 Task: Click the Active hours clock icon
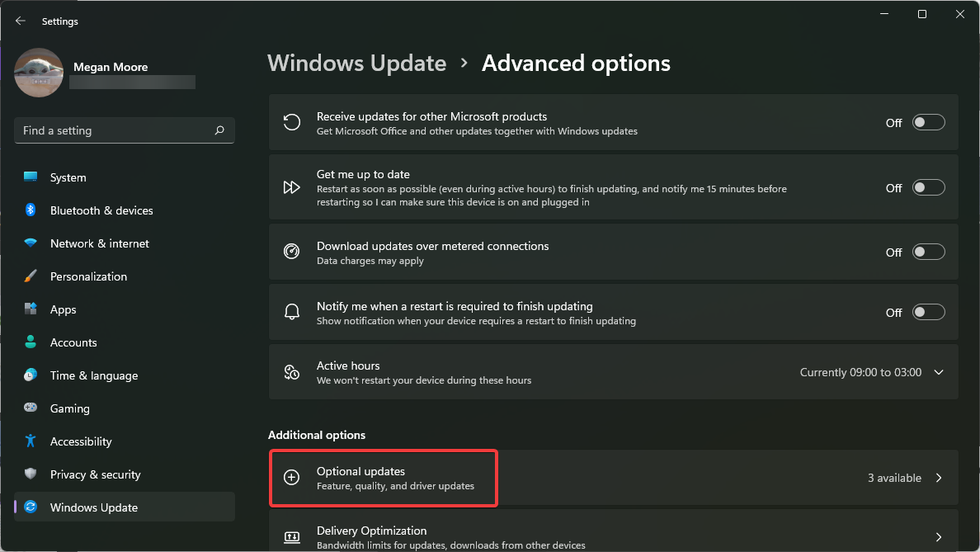(x=291, y=371)
